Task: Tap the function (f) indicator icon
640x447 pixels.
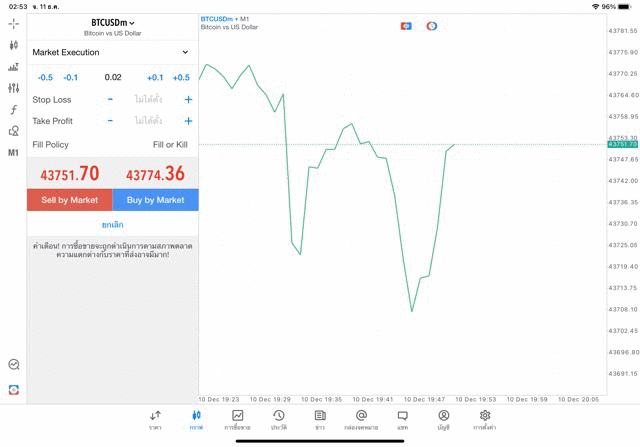Action: pos(13,110)
